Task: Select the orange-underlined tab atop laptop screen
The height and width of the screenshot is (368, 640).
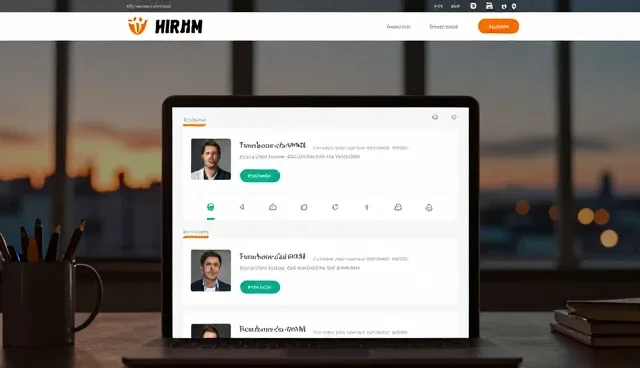Action: (x=194, y=120)
